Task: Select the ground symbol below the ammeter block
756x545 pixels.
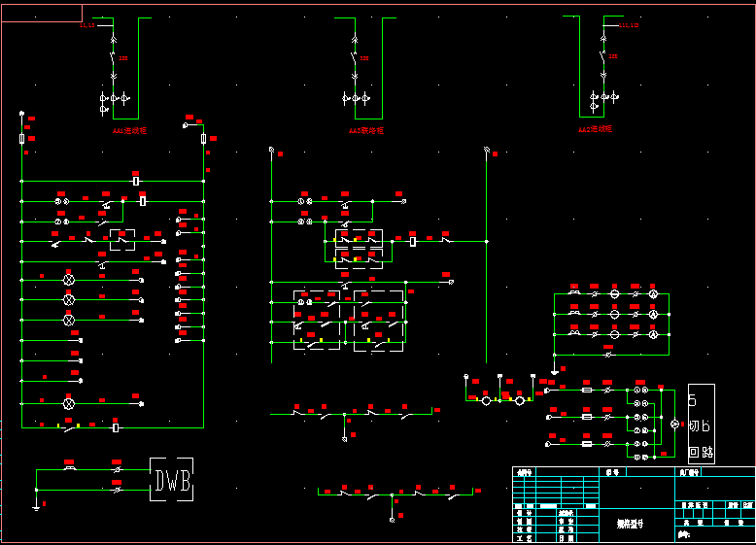Action: point(555,371)
